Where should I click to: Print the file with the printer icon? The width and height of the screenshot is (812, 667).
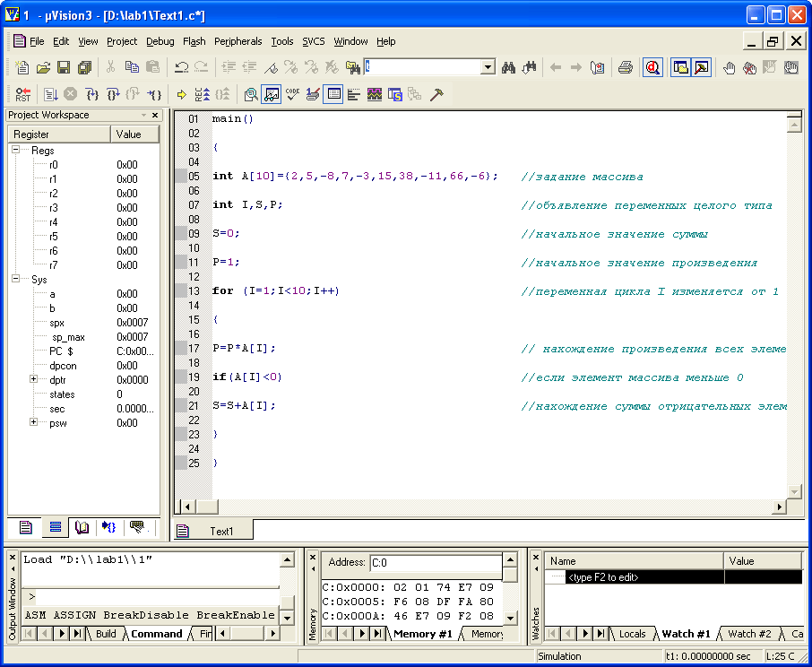pos(625,67)
